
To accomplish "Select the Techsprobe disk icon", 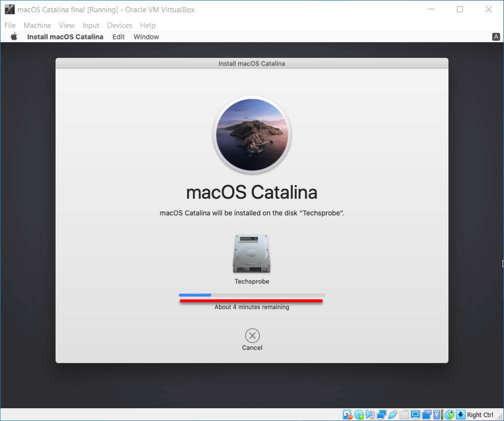I will click(x=252, y=254).
